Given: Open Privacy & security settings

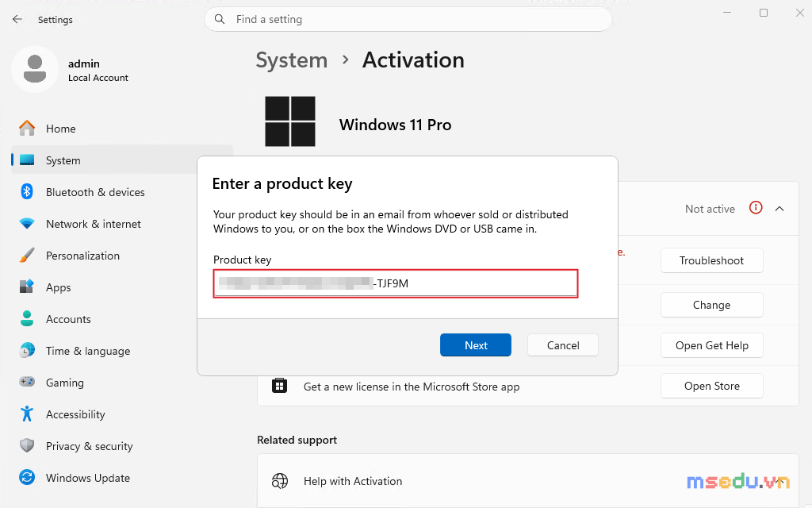Looking at the screenshot, I should tap(89, 446).
